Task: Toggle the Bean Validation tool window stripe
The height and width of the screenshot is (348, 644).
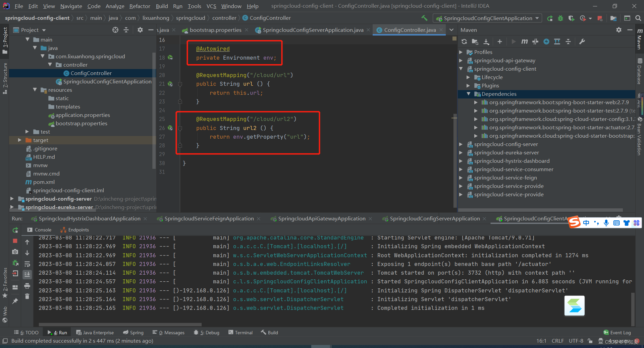Action: (639, 136)
